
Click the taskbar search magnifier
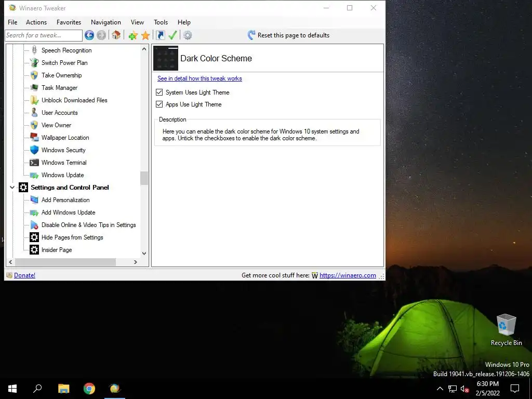(37, 389)
